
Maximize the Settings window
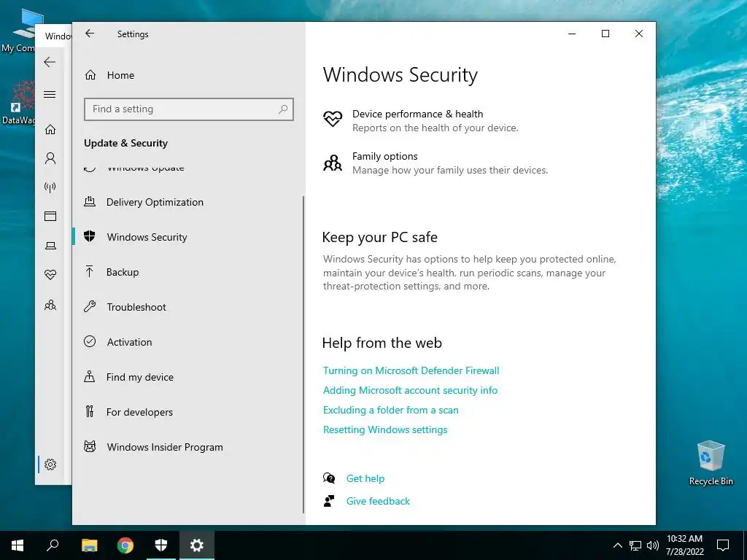coord(605,34)
